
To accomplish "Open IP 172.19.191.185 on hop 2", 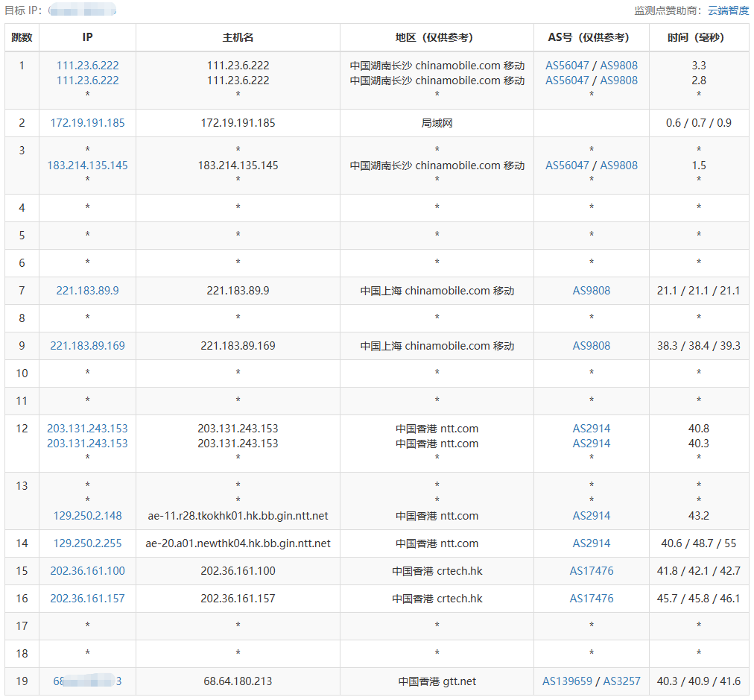I will pos(87,123).
